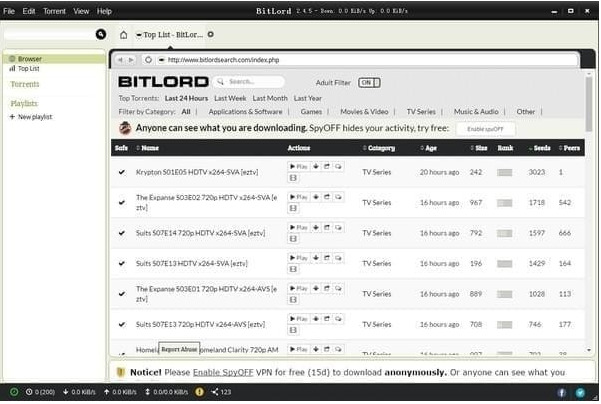This screenshot has height=404, width=601.
Task: Sort table by Category column
Action: pos(379,148)
